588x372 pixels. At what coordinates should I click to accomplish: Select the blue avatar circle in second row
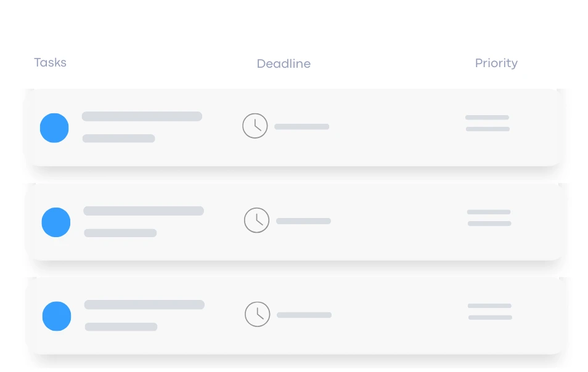click(x=55, y=222)
